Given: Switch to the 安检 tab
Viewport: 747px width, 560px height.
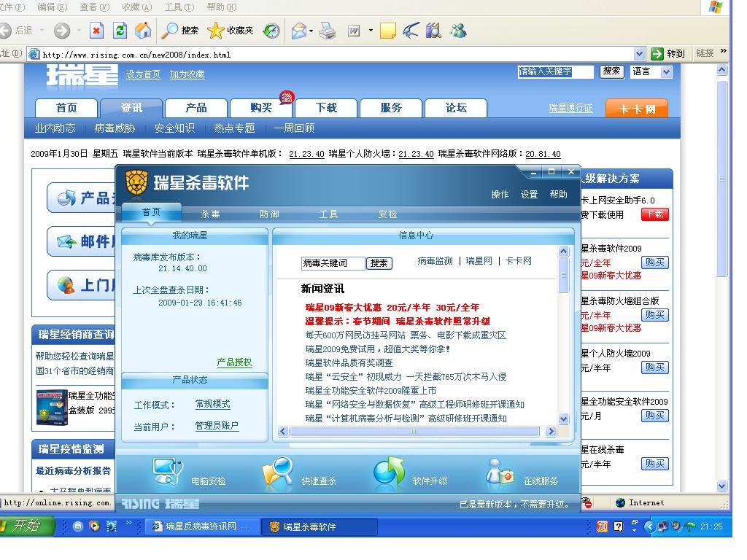Looking at the screenshot, I should [387, 214].
